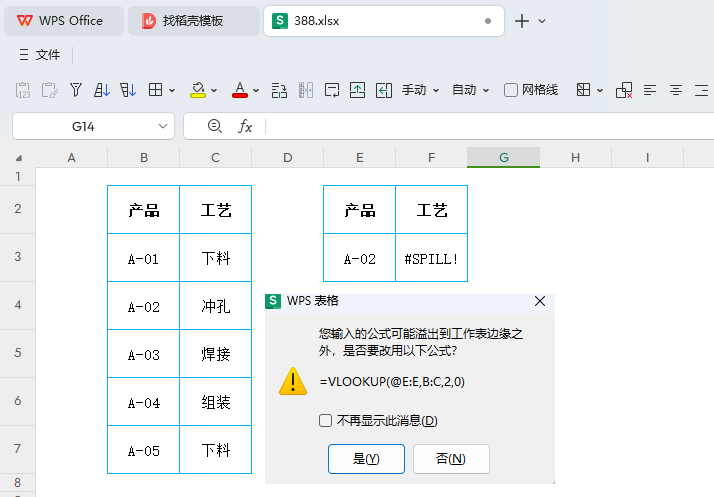Toggle the 网格线 checkbox
The image size is (714, 497).
tap(510, 90)
